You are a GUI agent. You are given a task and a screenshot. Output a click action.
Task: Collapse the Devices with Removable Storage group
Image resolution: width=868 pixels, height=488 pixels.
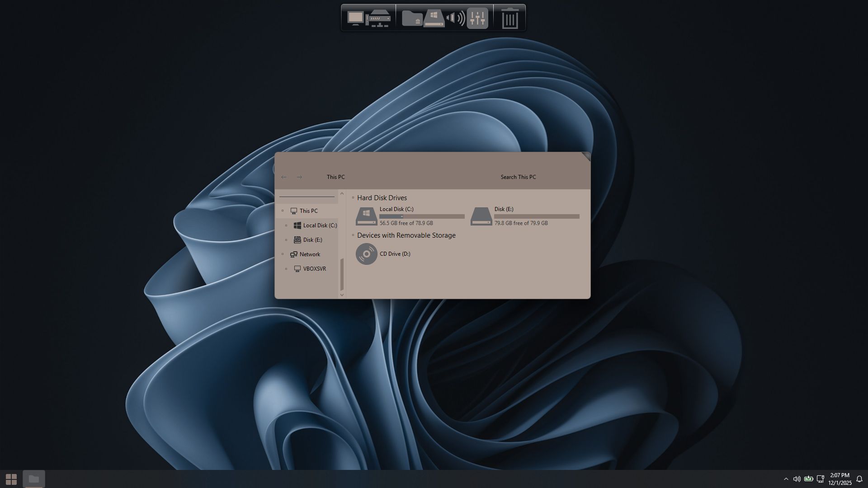pos(353,235)
